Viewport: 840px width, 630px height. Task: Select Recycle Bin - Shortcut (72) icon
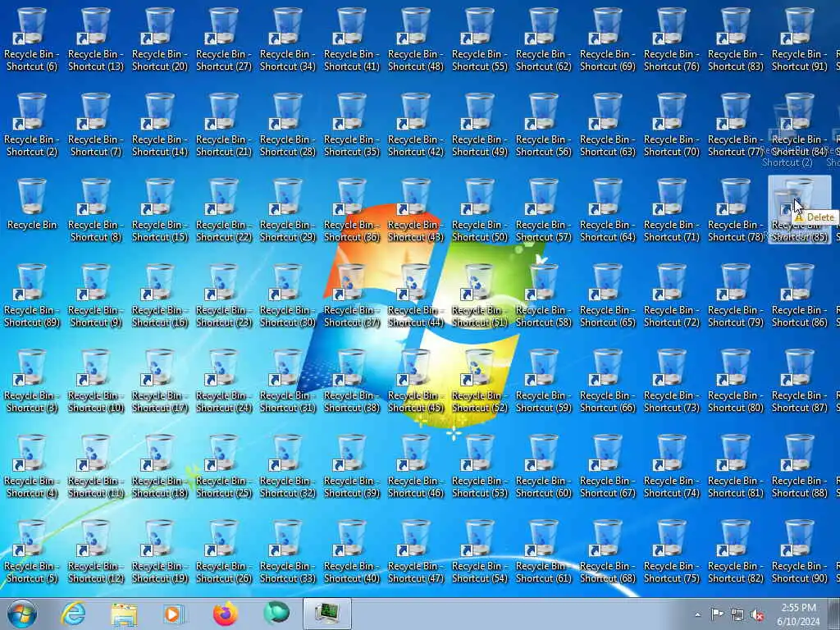671,295
